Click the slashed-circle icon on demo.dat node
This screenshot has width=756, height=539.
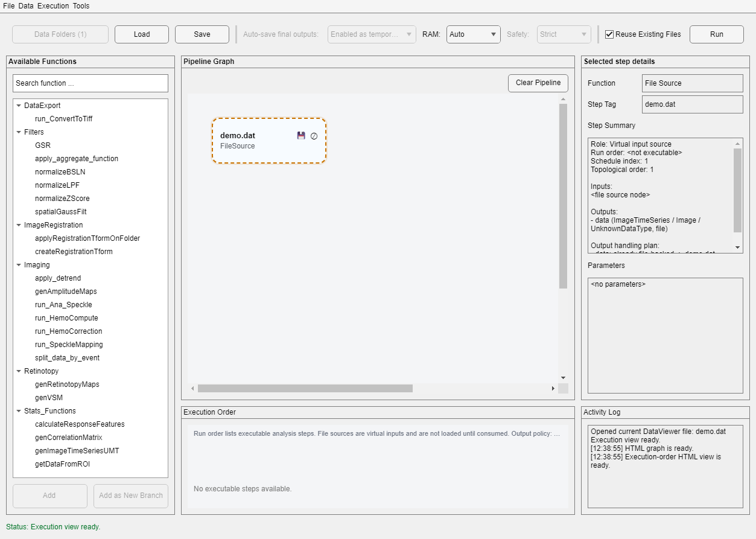[314, 136]
